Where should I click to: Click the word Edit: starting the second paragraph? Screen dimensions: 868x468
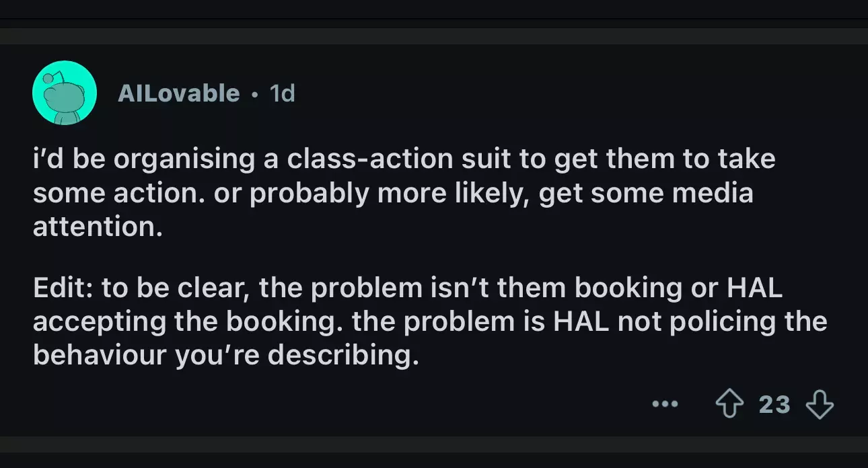(x=63, y=288)
